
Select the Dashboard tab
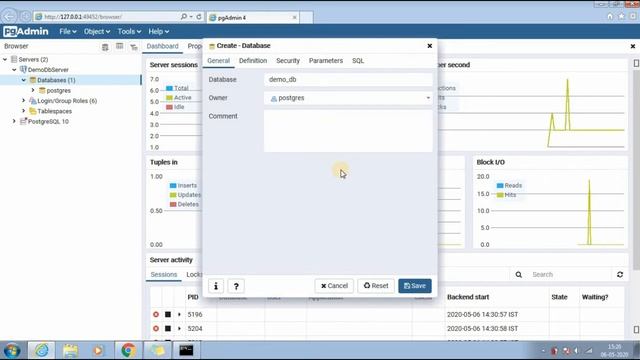pos(162,46)
